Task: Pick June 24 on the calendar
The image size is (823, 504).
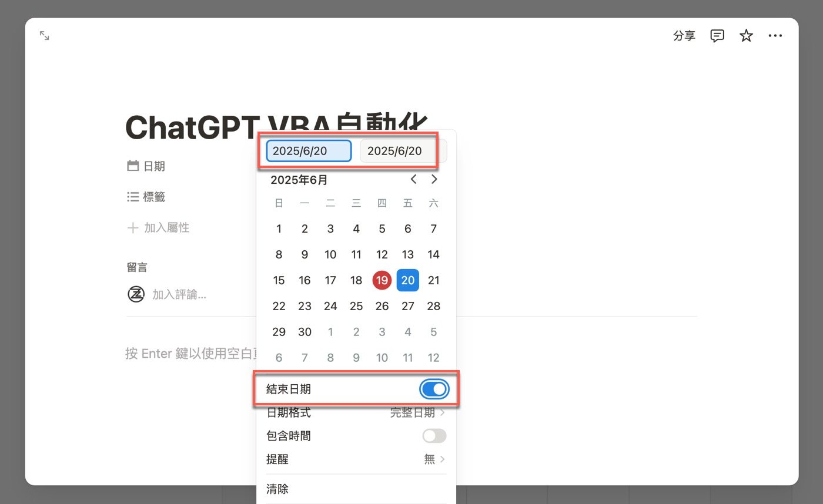Action: [x=330, y=306]
